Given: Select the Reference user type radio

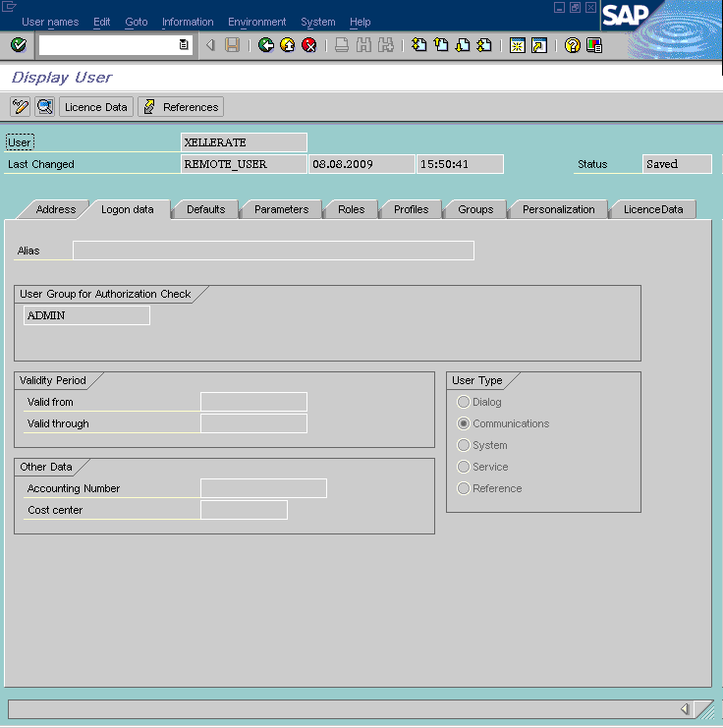Looking at the screenshot, I should 464,488.
